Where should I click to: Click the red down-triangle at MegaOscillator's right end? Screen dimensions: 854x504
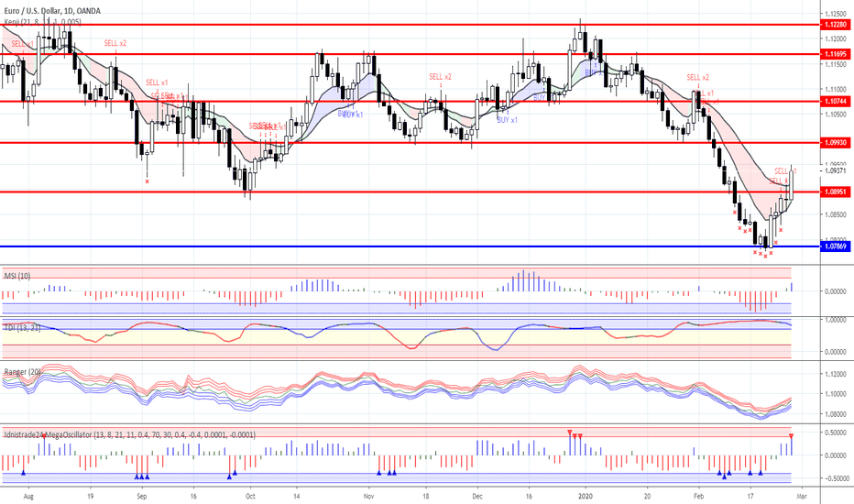[x=791, y=435]
